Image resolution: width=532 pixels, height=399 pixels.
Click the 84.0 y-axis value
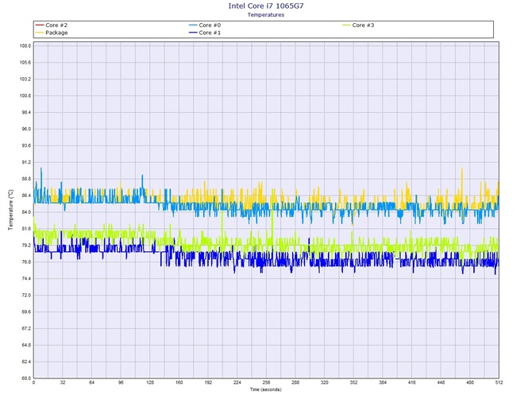(x=25, y=212)
